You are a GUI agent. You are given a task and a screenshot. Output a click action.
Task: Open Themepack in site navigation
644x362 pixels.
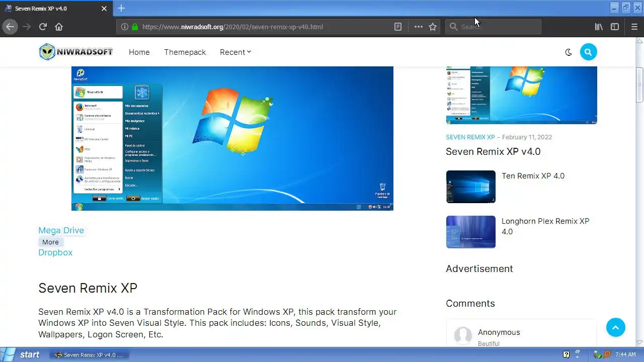click(185, 52)
